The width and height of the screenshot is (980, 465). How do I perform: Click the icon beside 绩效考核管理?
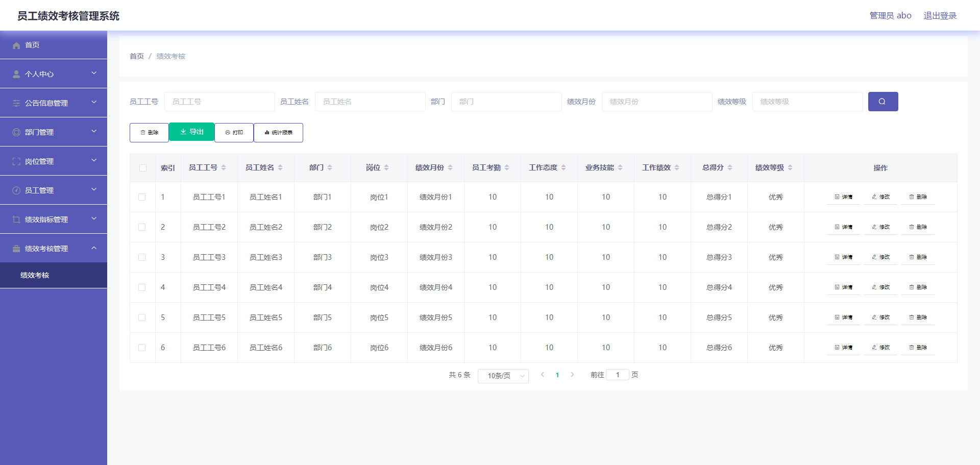(16, 249)
